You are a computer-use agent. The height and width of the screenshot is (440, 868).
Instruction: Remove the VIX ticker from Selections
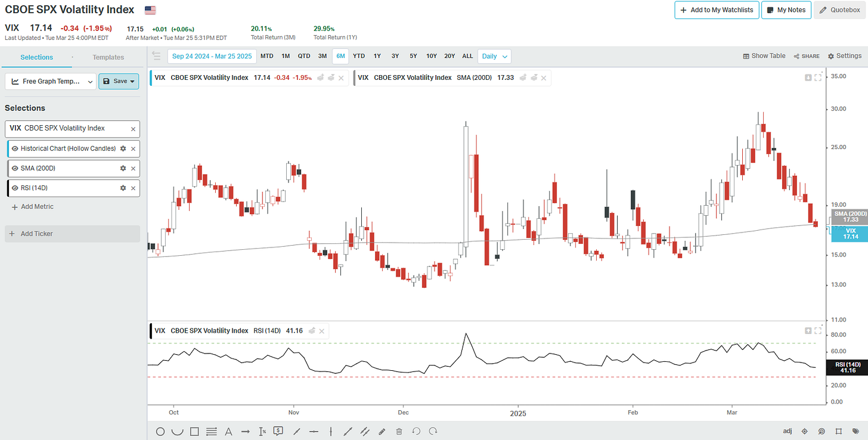click(x=133, y=129)
